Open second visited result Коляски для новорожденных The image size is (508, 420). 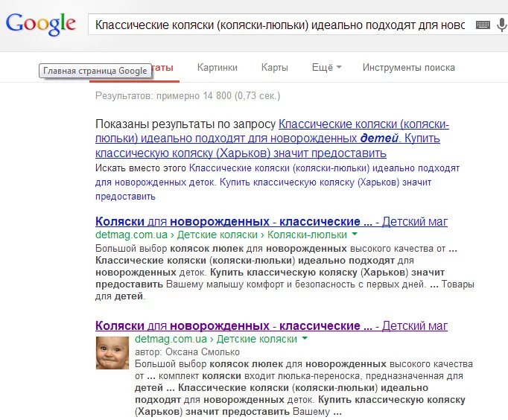271,325
